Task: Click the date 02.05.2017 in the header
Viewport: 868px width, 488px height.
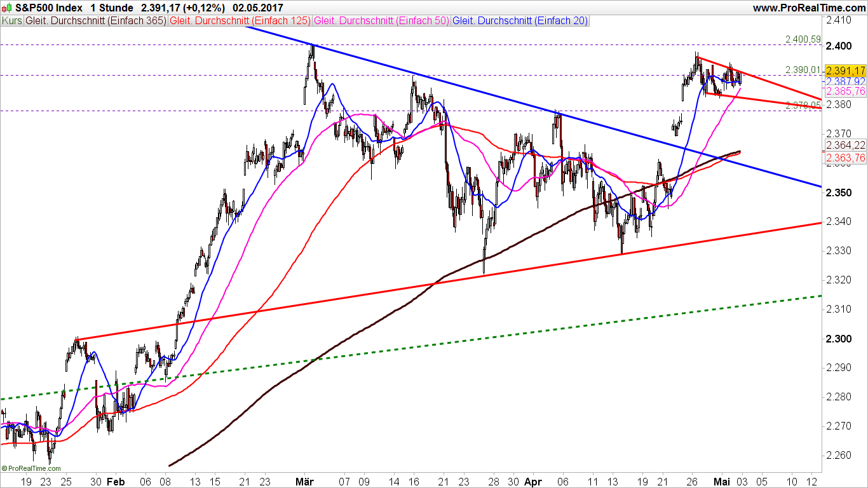Action: [259, 8]
